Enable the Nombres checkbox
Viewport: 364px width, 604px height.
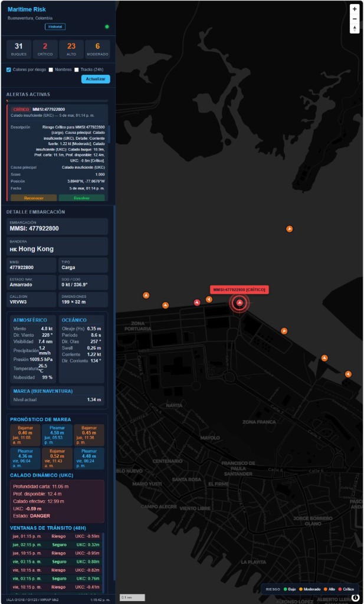point(51,70)
